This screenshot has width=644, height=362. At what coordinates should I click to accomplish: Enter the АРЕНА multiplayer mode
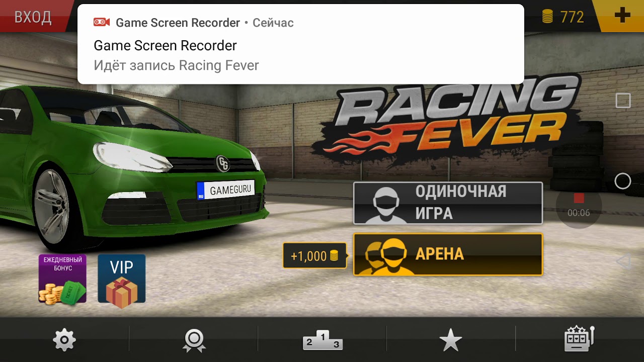pyautogui.click(x=448, y=254)
